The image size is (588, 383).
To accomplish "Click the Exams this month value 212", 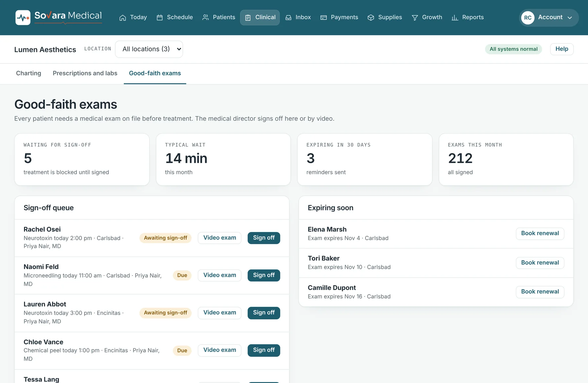I will (460, 158).
